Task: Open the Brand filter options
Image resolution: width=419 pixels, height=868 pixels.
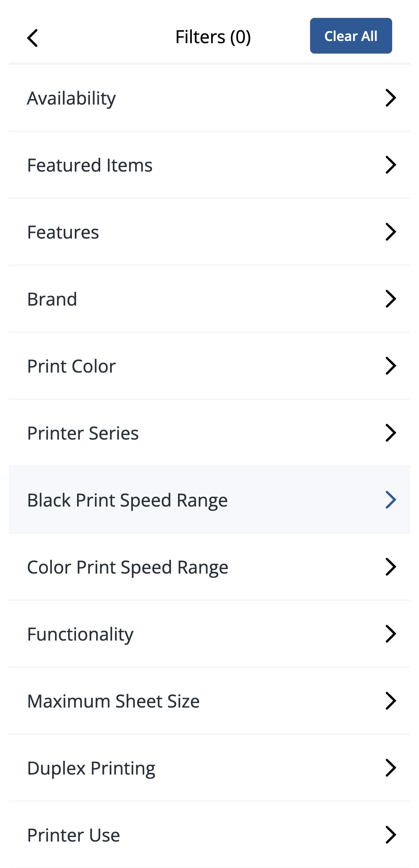Action: click(391, 299)
